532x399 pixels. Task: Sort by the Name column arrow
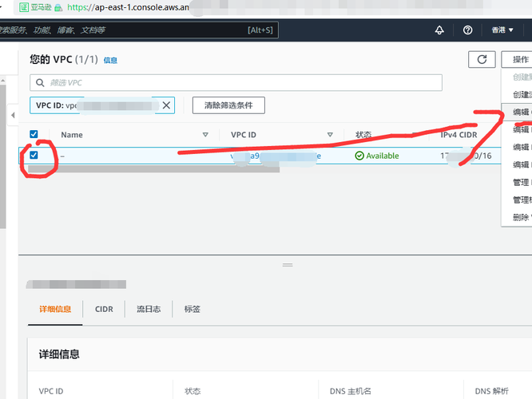pos(205,135)
